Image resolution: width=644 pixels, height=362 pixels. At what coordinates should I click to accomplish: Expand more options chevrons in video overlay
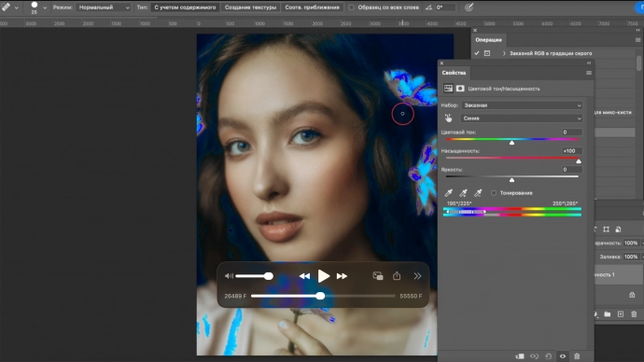tap(417, 276)
